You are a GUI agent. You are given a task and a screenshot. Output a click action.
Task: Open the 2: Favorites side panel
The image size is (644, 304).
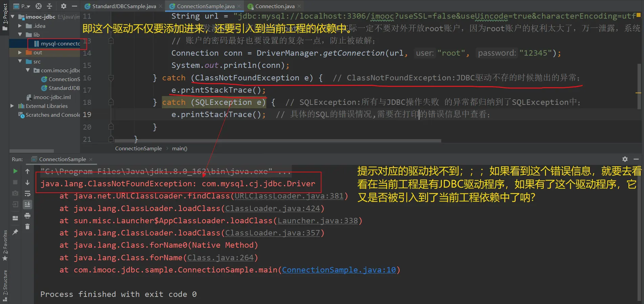pyautogui.click(x=5, y=246)
